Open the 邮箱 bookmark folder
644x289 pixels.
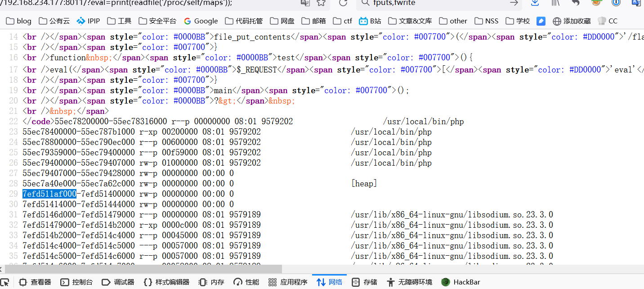point(314,21)
